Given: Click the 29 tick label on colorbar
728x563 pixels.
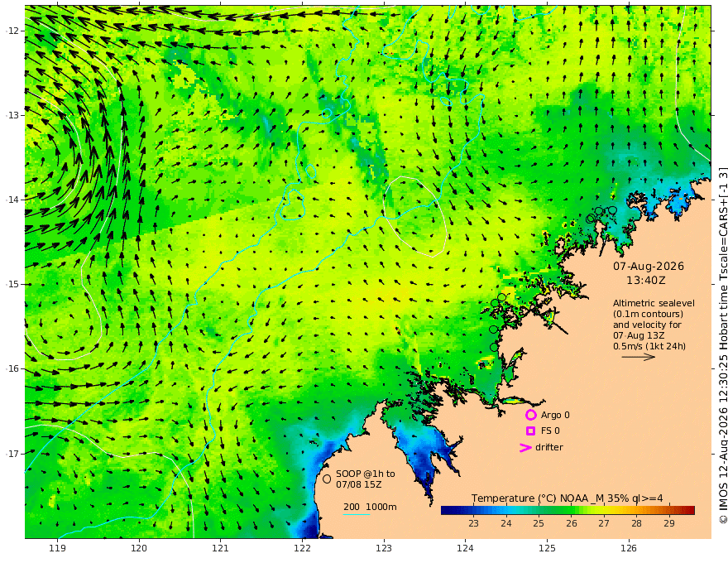Looking at the screenshot, I should (669, 523).
